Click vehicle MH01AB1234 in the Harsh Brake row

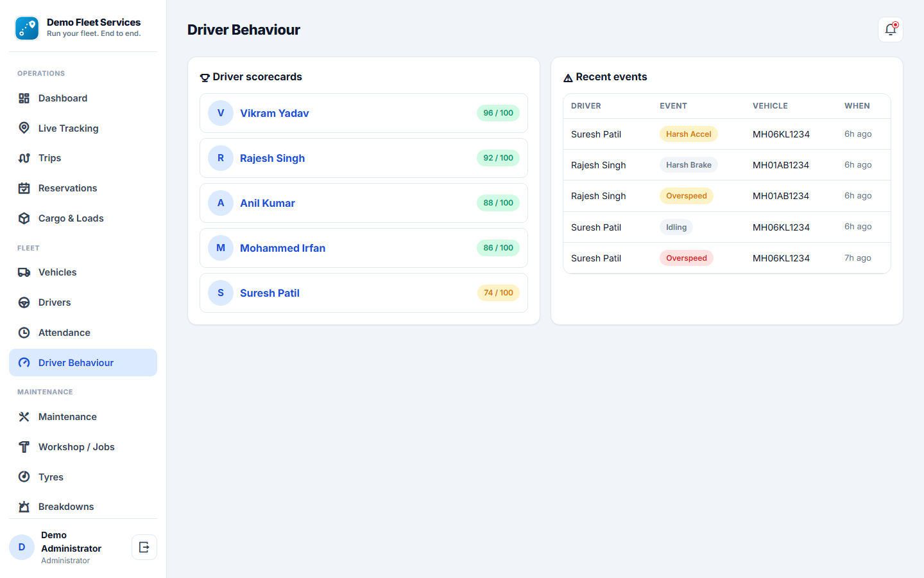coord(781,165)
